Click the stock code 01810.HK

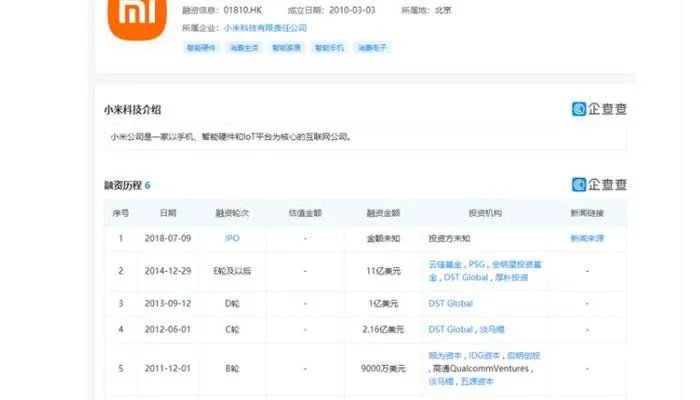point(243,10)
